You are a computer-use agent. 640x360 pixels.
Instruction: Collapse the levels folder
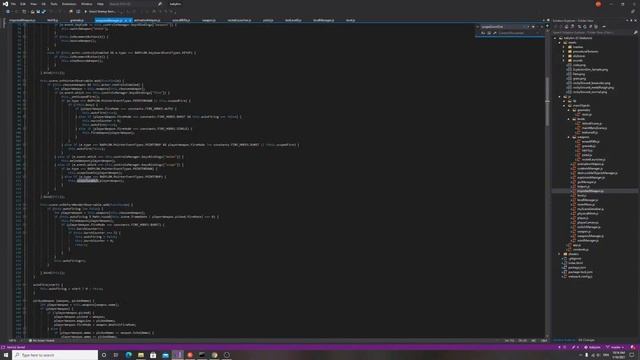click(x=569, y=119)
